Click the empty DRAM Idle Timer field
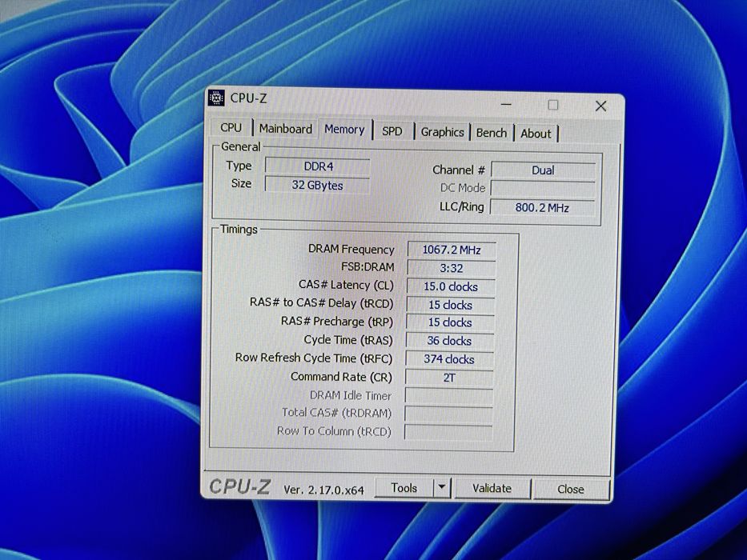The width and height of the screenshot is (747, 560). (x=448, y=396)
